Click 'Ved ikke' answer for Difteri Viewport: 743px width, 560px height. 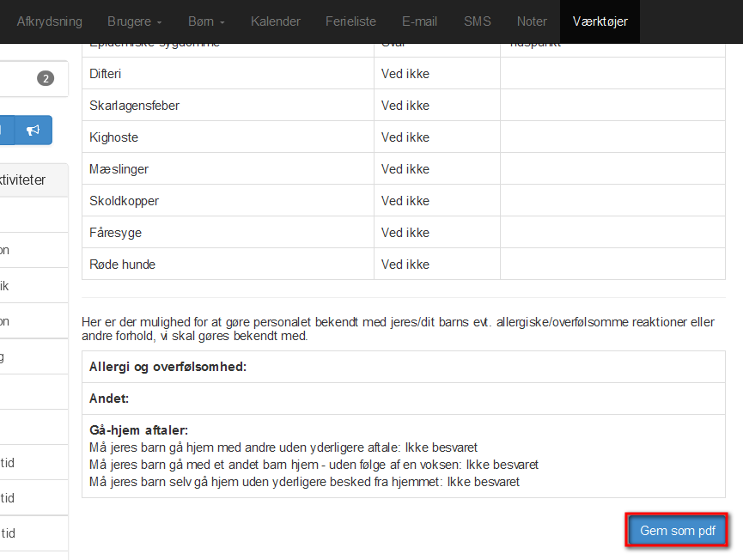point(405,74)
